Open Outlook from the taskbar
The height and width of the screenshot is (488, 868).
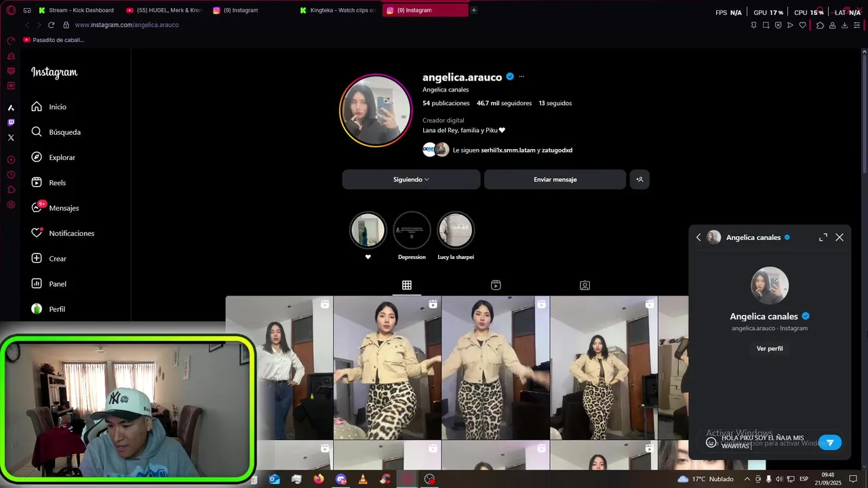coord(274,479)
